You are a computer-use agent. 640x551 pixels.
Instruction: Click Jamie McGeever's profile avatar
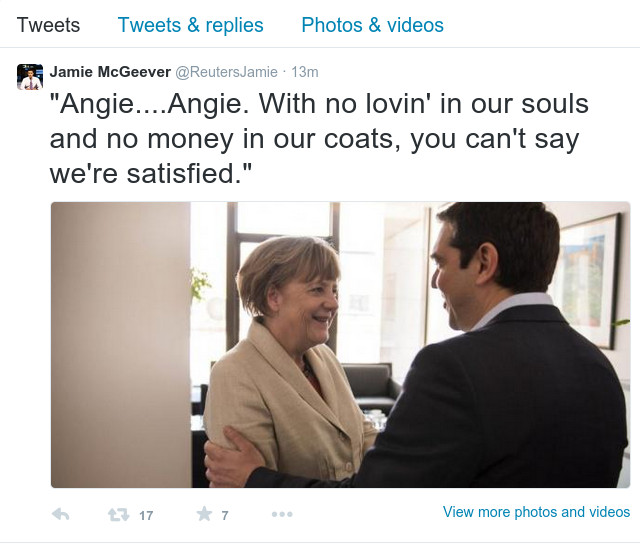coord(30,77)
